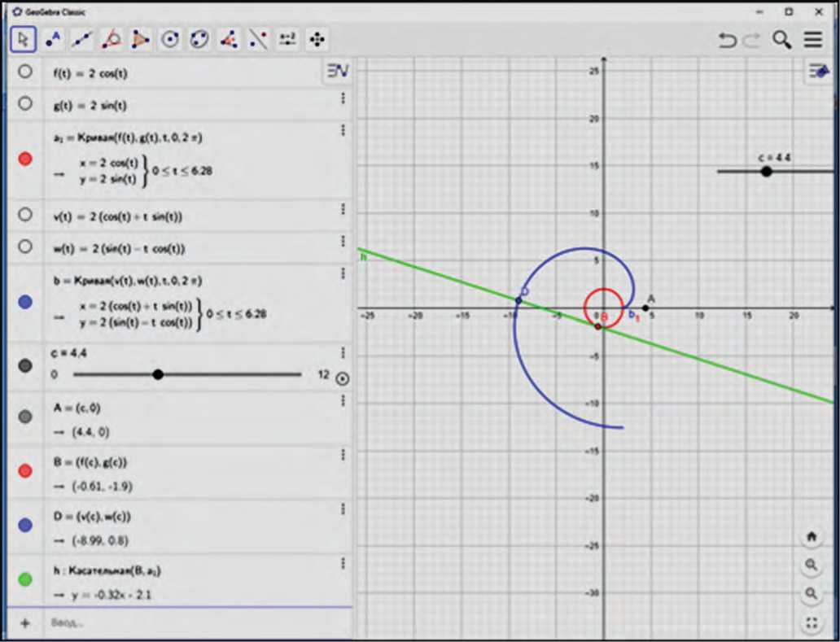Select the b = Кривая(v(t), w(t), t, 0, 2π) definition
Viewport: 840px width, 642px height.
(128, 281)
